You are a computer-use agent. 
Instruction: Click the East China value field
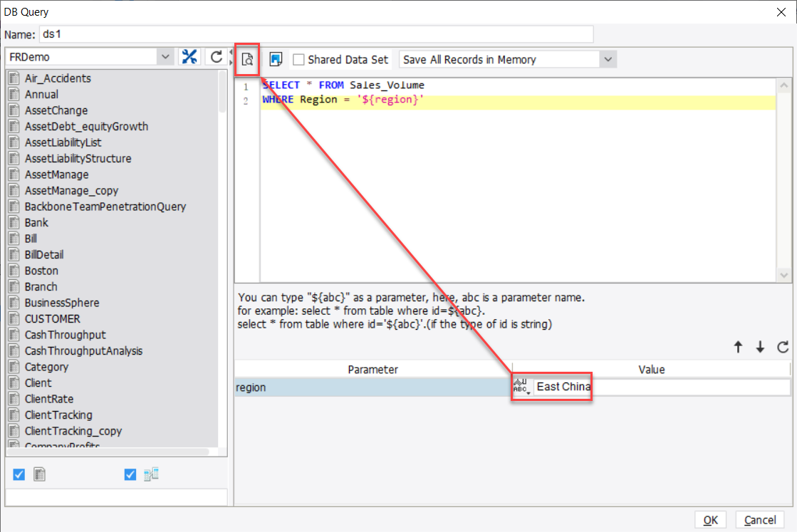[x=564, y=387]
